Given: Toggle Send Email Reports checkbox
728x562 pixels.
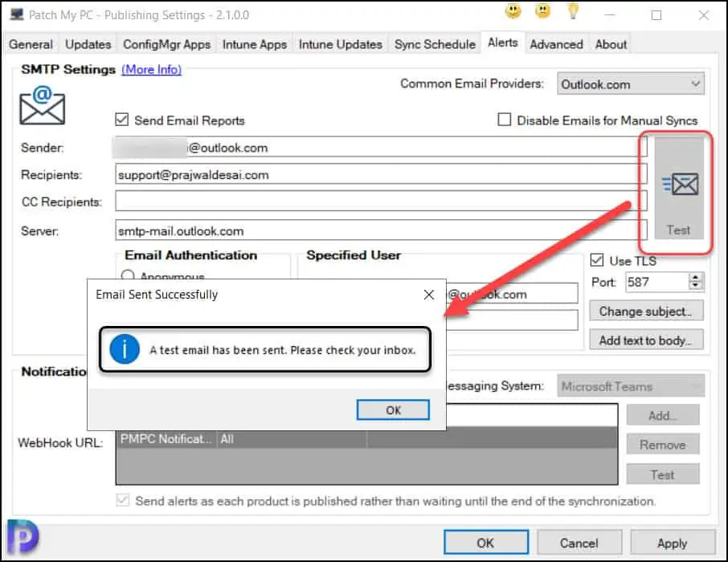Looking at the screenshot, I should pyautogui.click(x=121, y=120).
